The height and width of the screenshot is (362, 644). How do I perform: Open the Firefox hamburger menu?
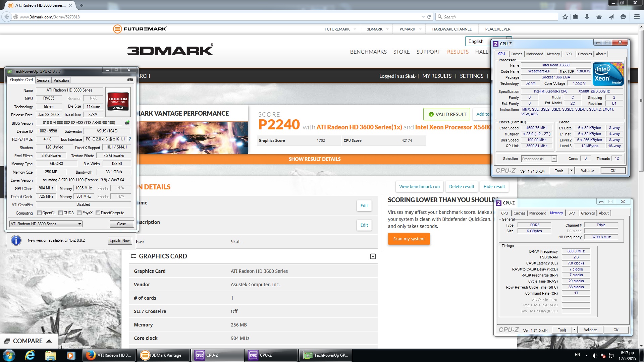[637, 17]
